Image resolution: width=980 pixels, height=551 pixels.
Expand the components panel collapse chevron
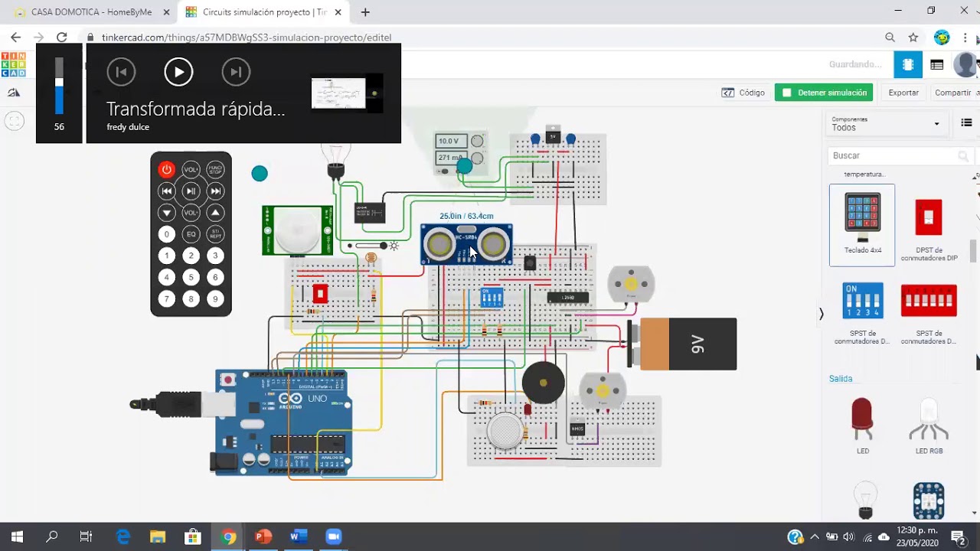[x=821, y=314]
